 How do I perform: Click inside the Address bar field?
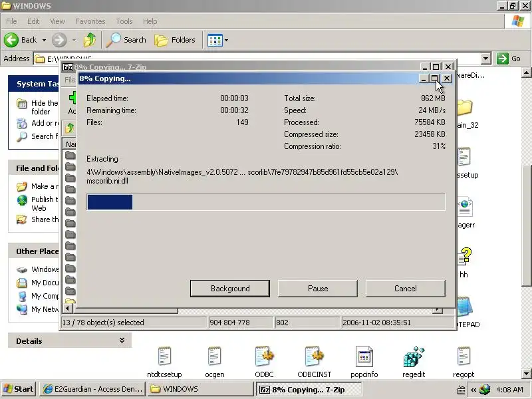258,59
